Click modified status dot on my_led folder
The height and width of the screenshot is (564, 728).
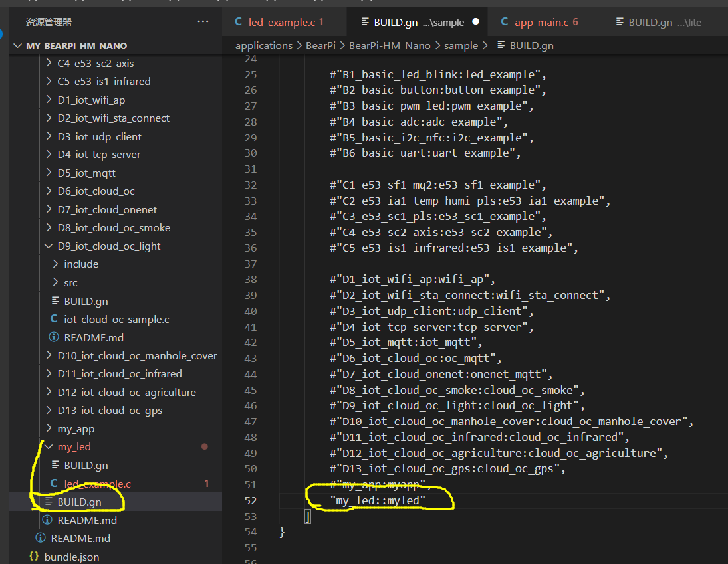(x=204, y=446)
